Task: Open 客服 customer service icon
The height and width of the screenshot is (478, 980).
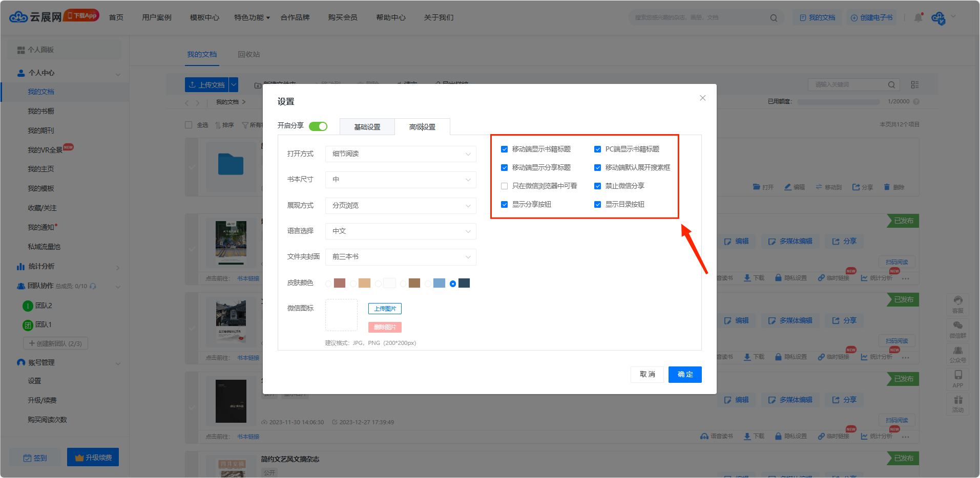Action: pyautogui.click(x=957, y=304)
